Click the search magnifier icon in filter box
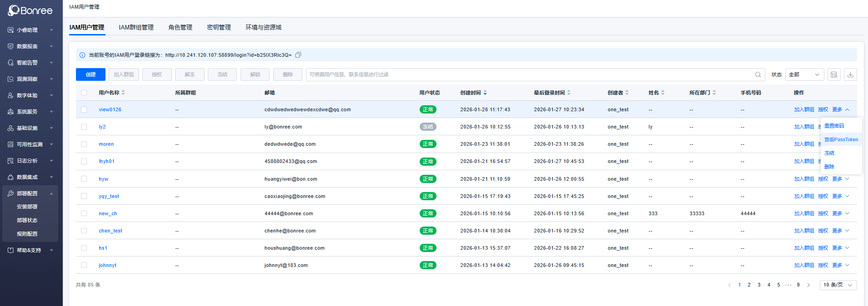Screen dimensions: 868x306 tap(758, 74)
